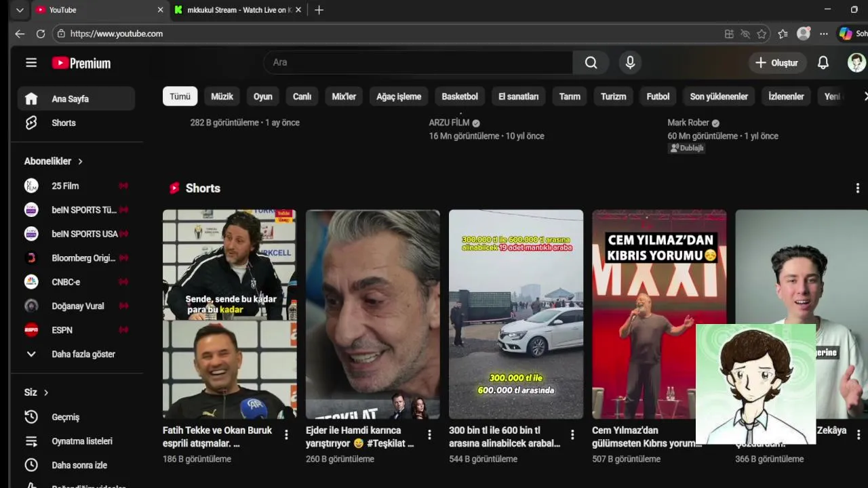Open Fatih Tekke ve Okan Buruk title
The height and width of the screenshot is (488, 868).
point(217,436)
